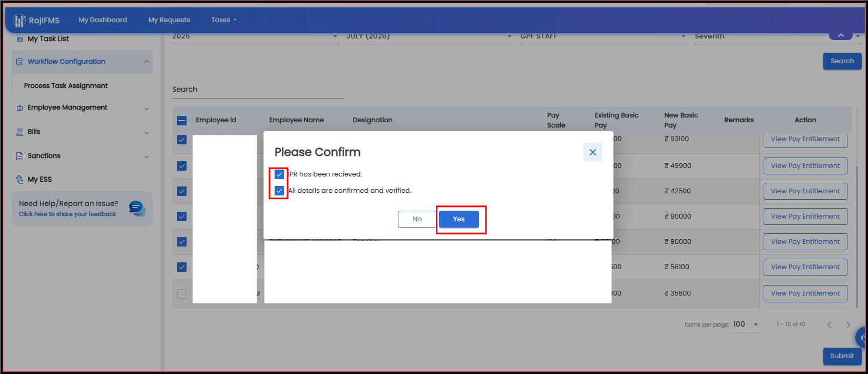Click the feedback chat bubble icon

(137, 208)
